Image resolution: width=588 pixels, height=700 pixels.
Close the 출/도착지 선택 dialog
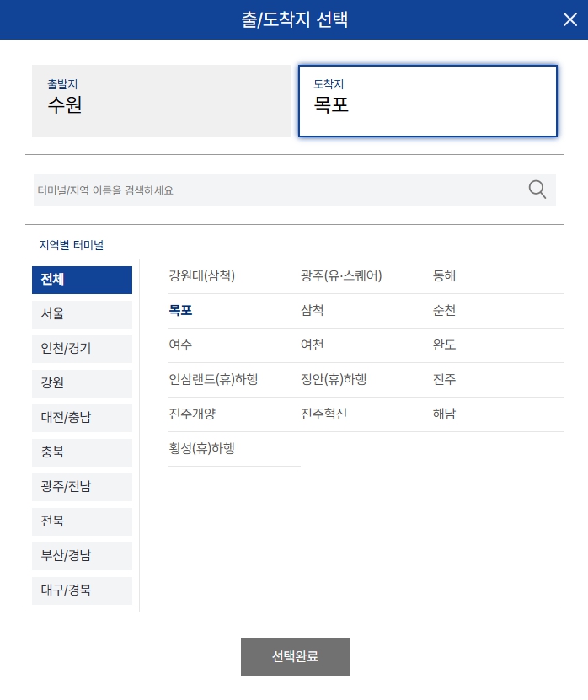pos(569,19)
